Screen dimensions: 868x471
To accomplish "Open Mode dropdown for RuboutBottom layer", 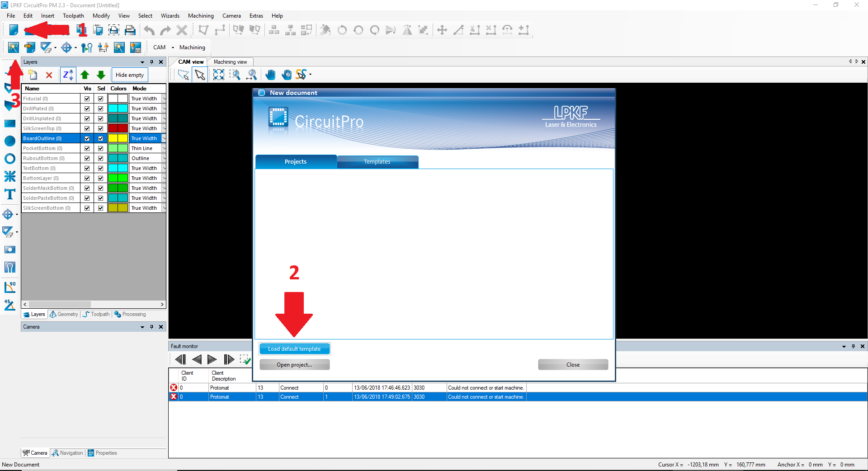I will point(164,158).
